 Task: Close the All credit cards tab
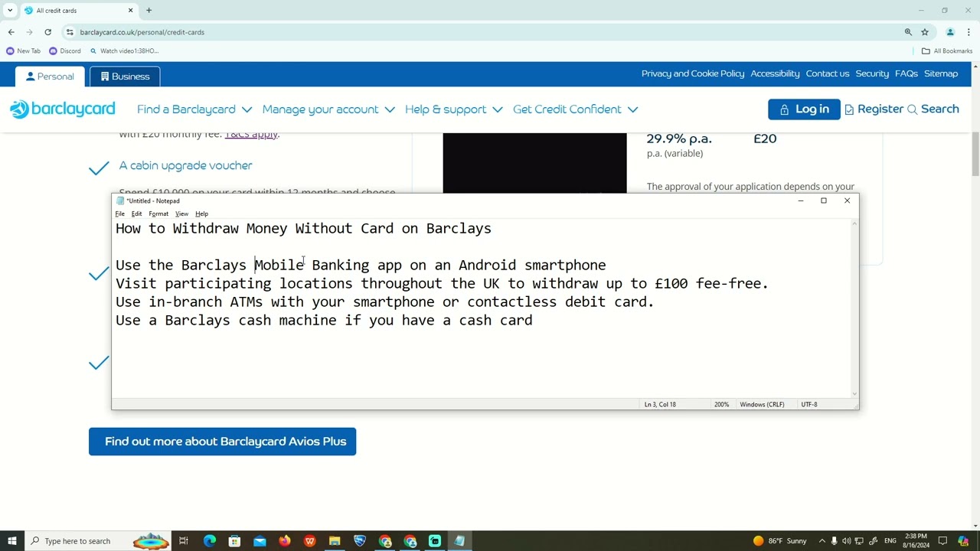130,11
